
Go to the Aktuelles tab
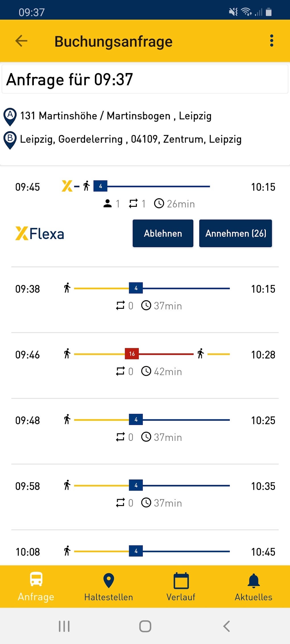253,587
